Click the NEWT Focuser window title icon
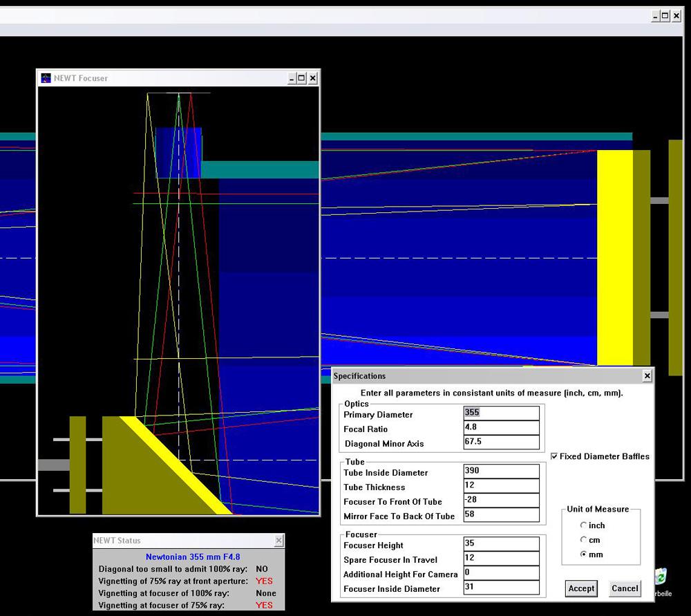 pos(46,78)
